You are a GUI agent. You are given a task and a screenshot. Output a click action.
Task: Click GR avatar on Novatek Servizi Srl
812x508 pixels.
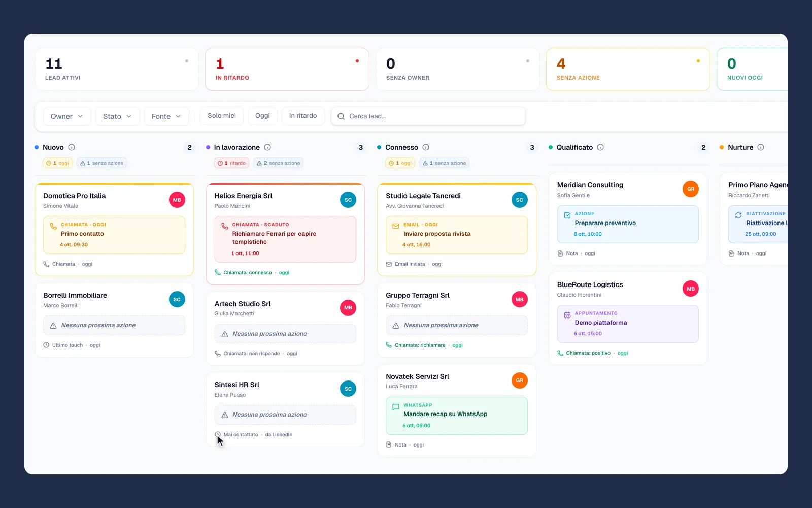pyautogui.click(x=520, y=380)
